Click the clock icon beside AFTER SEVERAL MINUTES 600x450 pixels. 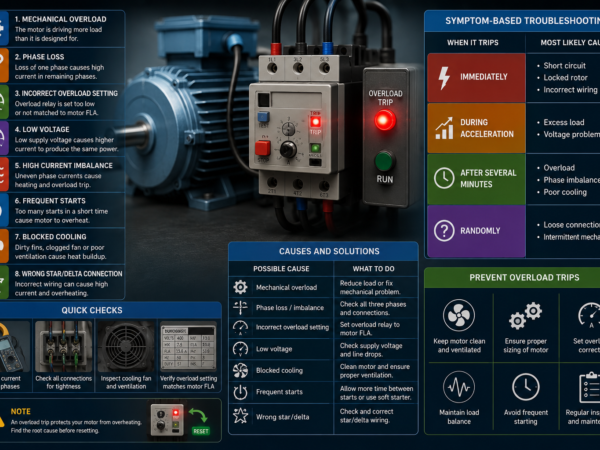[x=444, y=178]
